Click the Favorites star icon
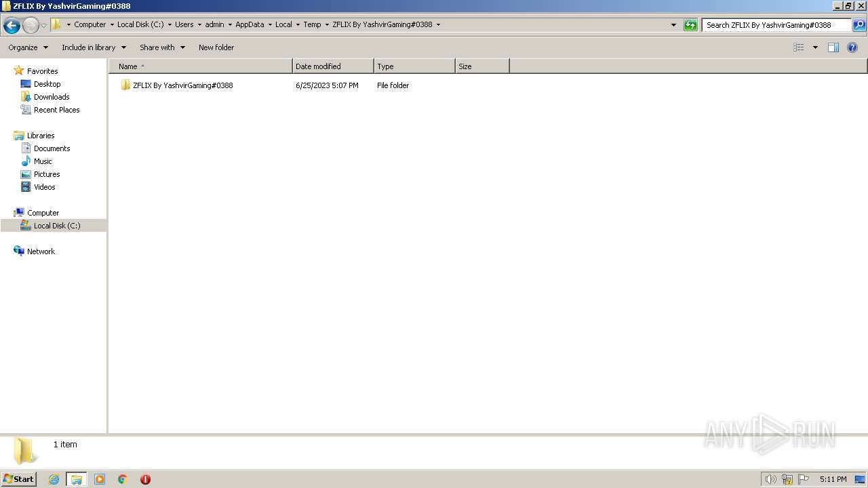Viewport: 868px width, 488px height. [x=19, y=70]
